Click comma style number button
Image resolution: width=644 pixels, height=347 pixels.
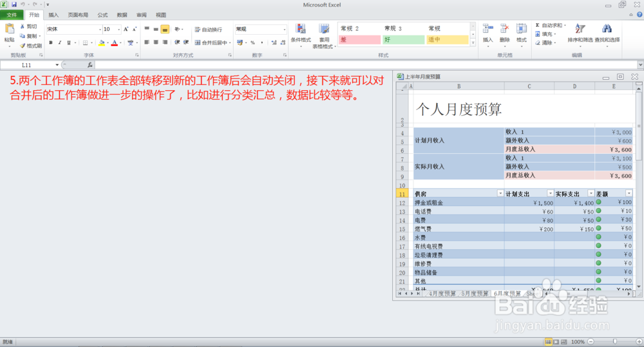coord(261,42)
